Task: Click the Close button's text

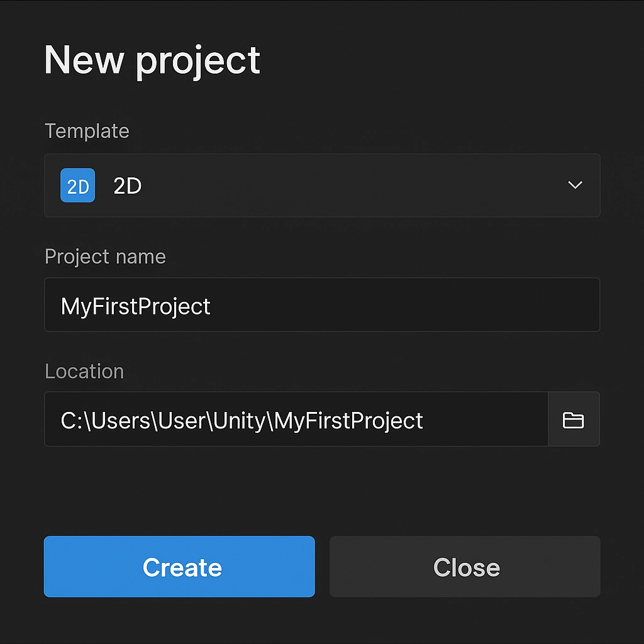Action: click(x=467, y=567)
